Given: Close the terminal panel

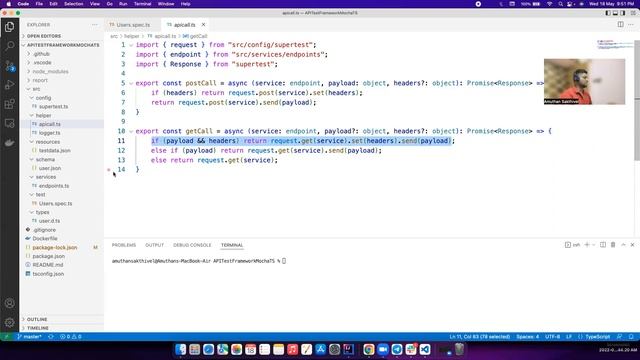Looking at the screenshot, I should [633, 245].
